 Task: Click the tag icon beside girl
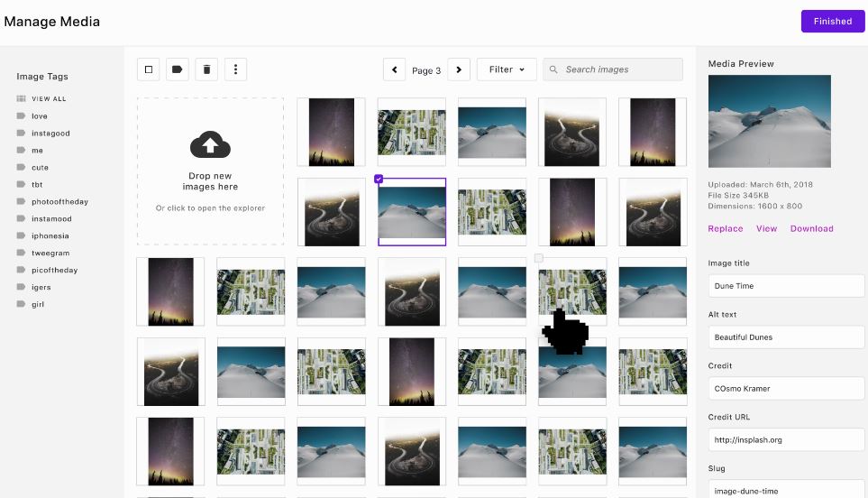[21, 304]
